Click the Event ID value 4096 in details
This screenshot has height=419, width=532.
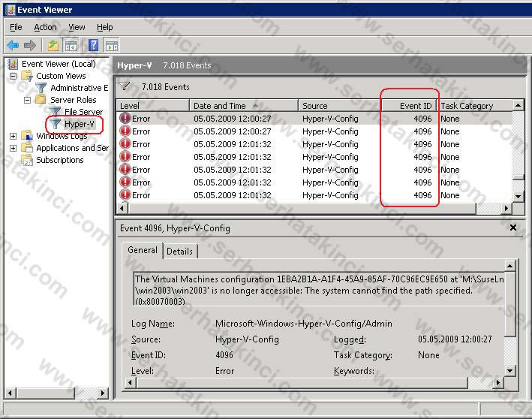224,355
